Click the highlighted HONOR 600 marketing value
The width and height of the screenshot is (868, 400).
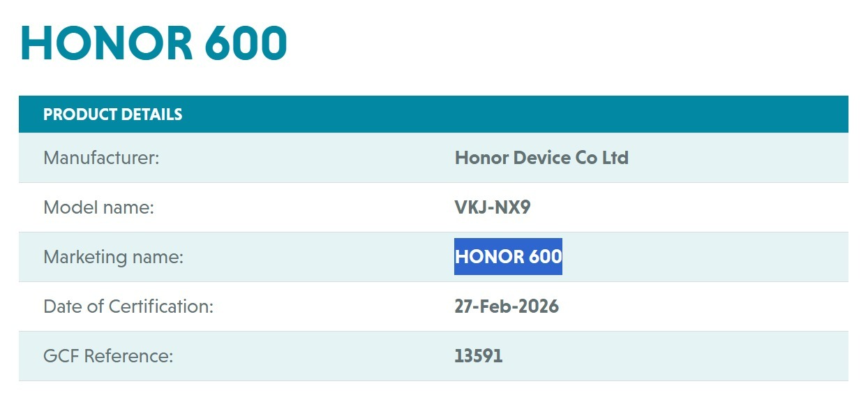point(508,257)
